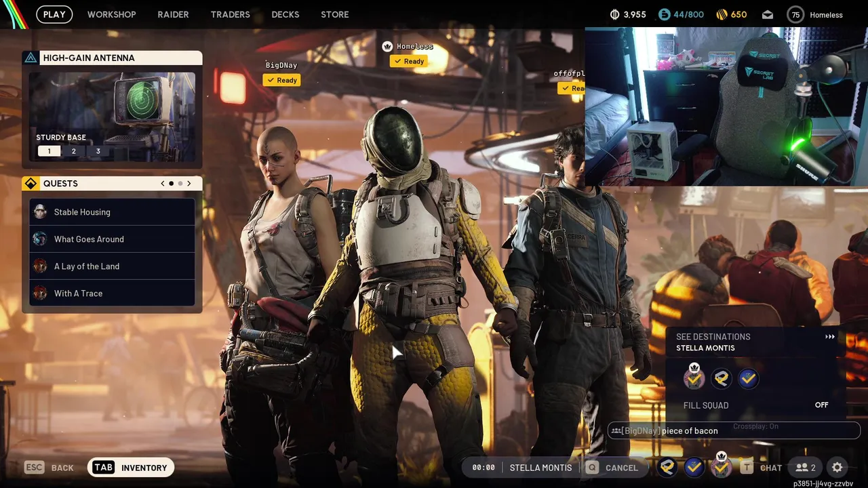Click the blue checkmark avatar in destinations panel

748,379
